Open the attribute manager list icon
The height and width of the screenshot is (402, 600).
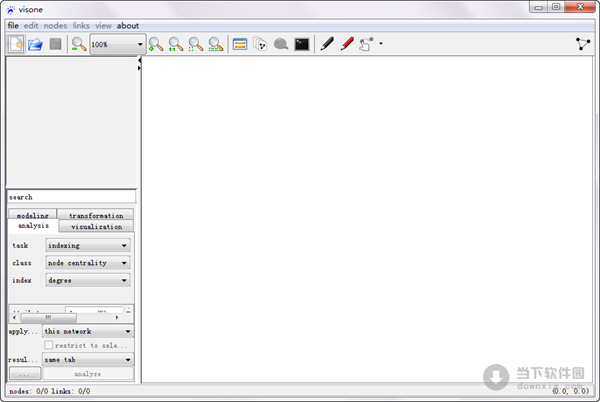240,44
